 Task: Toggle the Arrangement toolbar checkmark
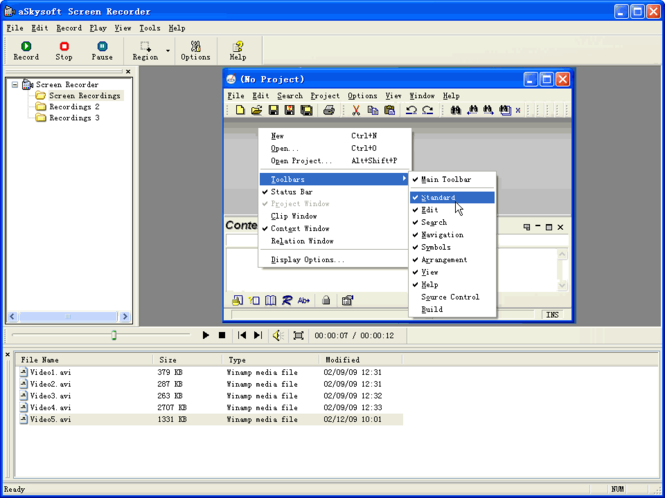pyautogui.click(x=452, y=260)
